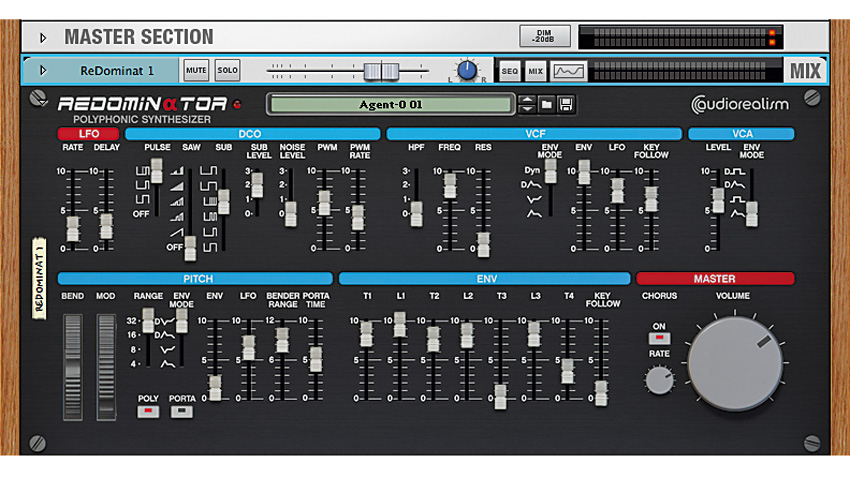Click the VCF LFO slider handle
Screen dimensions: 850x478
click(x=617, y=191)
